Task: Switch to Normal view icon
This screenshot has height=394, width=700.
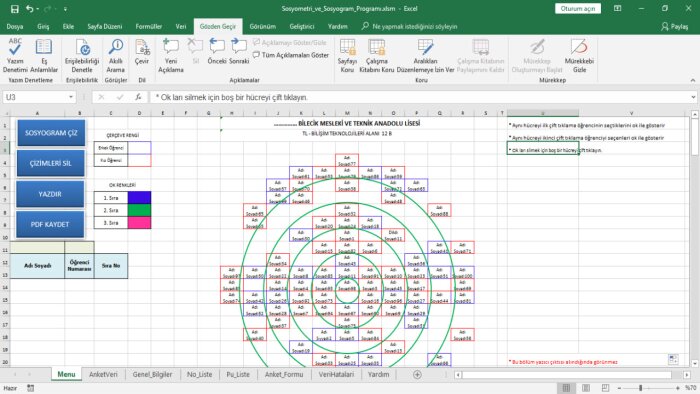Action: click(566, 388)
